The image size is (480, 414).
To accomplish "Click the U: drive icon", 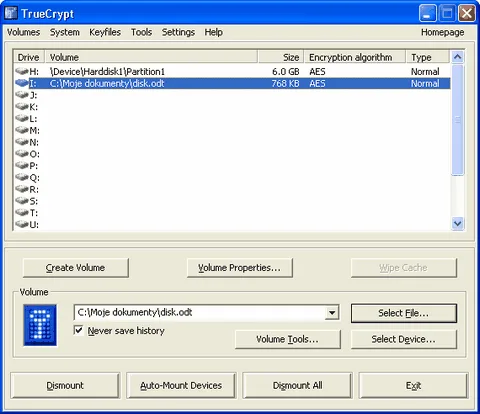I will coord(22,224).
